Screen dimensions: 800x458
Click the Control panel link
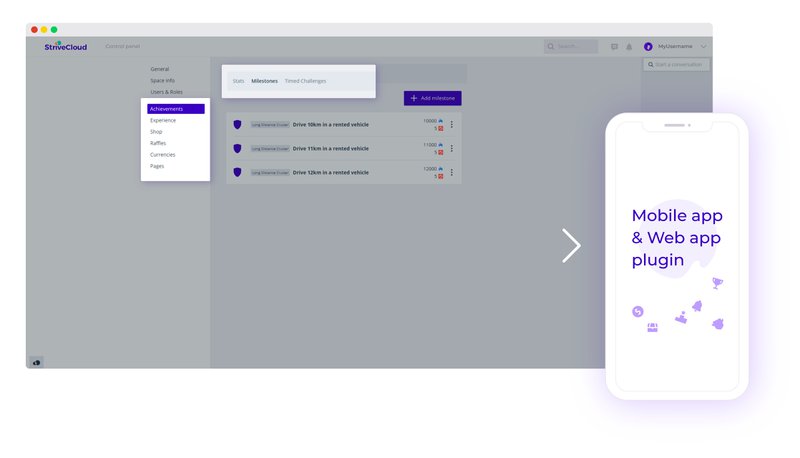pos(122,46)
